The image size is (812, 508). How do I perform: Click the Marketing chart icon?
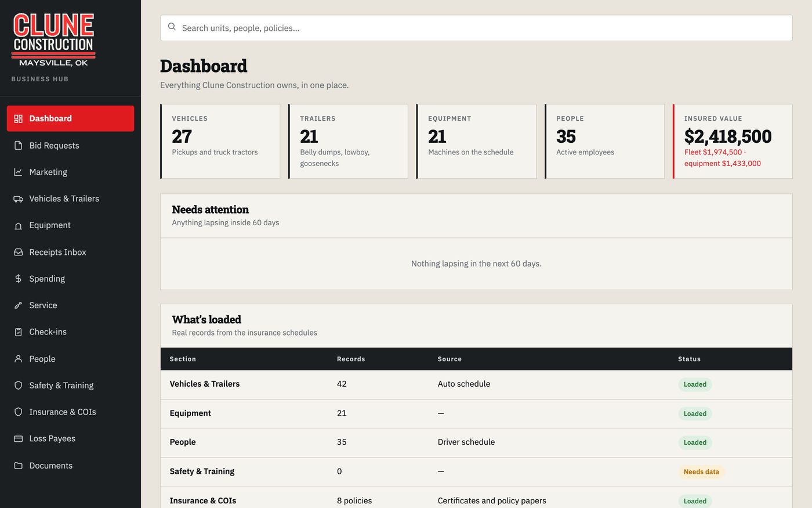coord(18,172)
